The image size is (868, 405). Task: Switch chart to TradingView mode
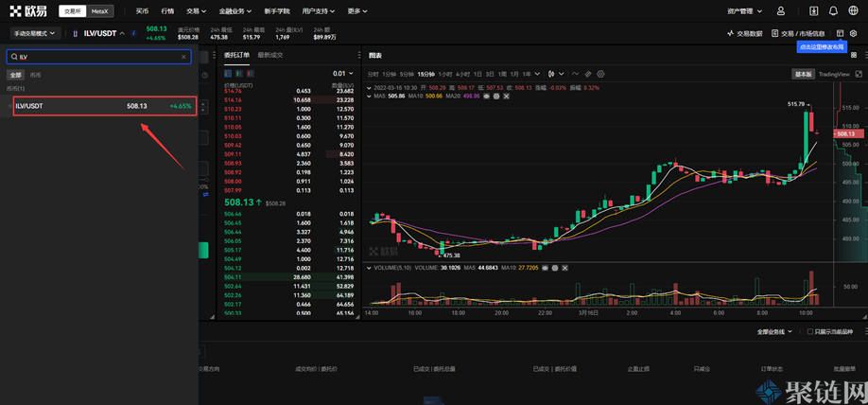click(x=833, y=74)
